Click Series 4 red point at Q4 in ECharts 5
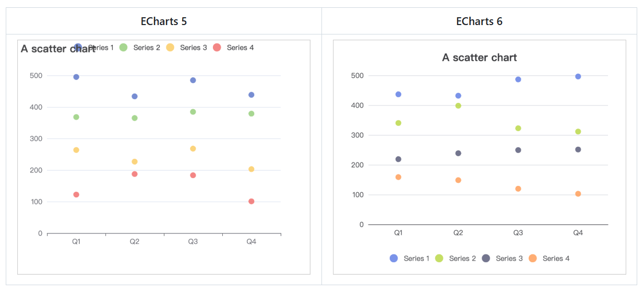The image size is (644, 293). (252, 201)
